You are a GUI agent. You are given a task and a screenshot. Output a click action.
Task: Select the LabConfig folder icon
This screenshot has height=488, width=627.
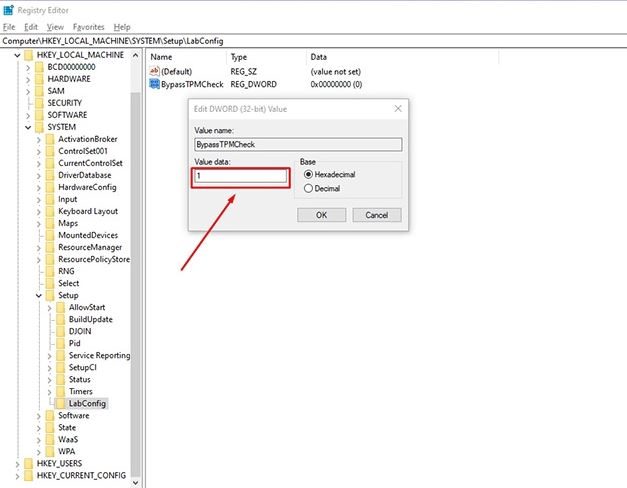[60, 403]
